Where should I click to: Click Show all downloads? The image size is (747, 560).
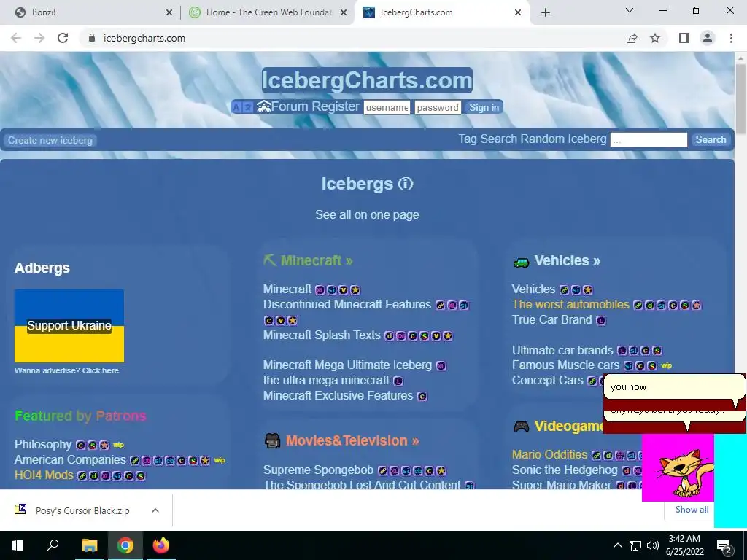click(x=692, y=510)
